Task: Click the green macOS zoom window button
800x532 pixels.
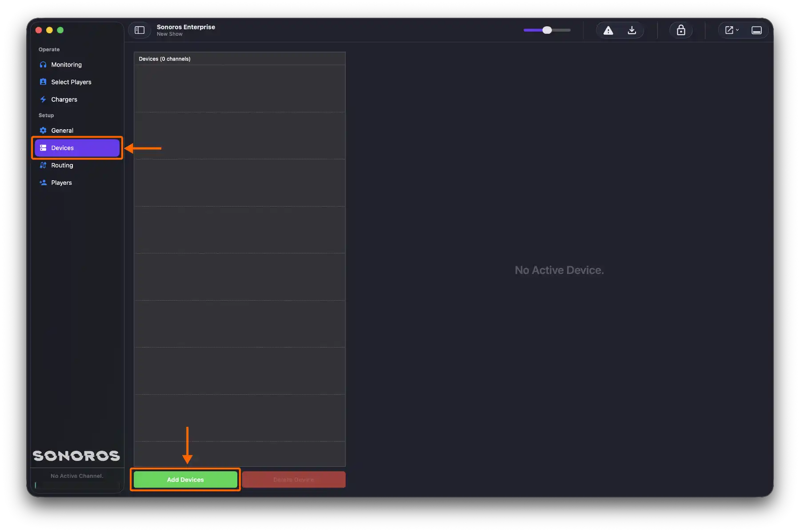Action: pyautogui.click(x=60, y=30)
